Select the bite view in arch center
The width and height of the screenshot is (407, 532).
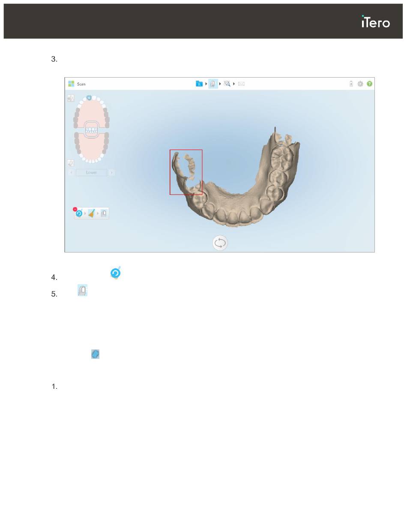91,129
